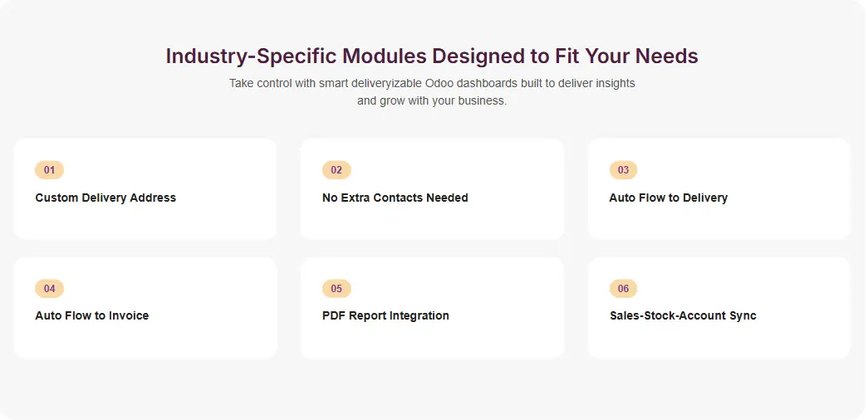The height and width of the screenshot is (420, 868).
Task: Click the 02 number badge
Action: point(336,170)
